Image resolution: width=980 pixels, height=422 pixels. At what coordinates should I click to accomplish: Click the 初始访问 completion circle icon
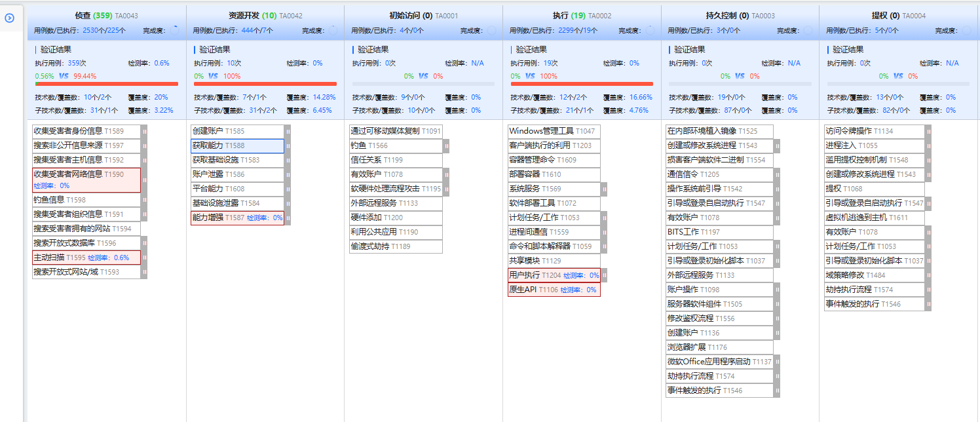click(x=491, y=29)
